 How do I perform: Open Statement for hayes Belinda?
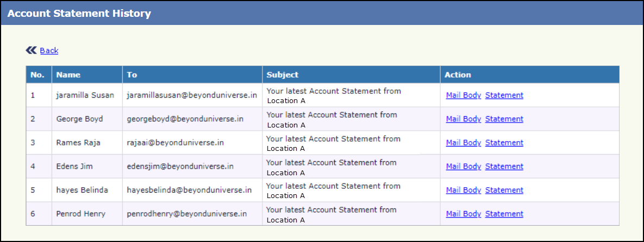[504, 190]
